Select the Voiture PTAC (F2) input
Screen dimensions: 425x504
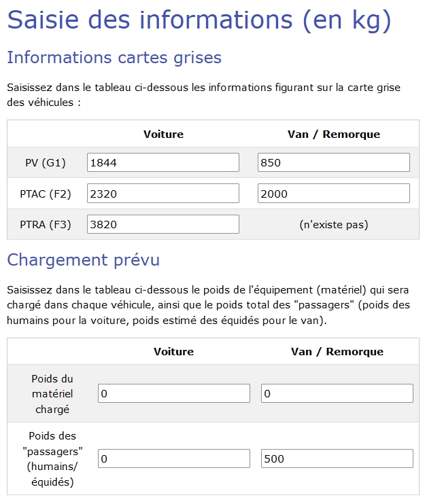(163, 194)
